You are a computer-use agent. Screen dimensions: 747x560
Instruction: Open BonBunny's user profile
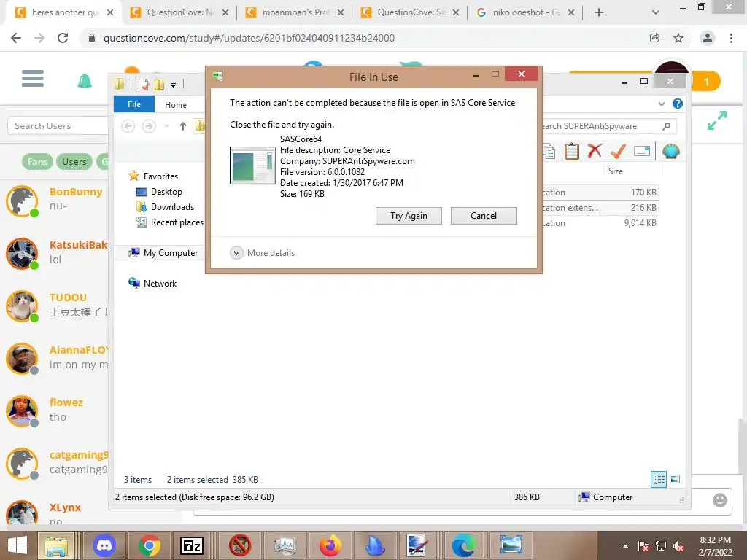(76, 192)
